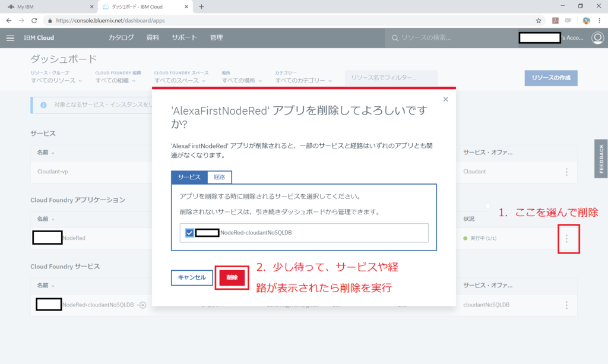Click the connection icon beside NodeRed-cloudantNoSQLDB
The width and height of the screenshot is (608, 364).
142,305
